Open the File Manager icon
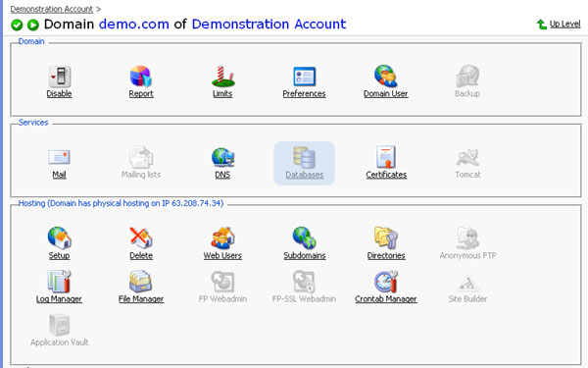Screen dimensions: 588x368 pos(140,282)
